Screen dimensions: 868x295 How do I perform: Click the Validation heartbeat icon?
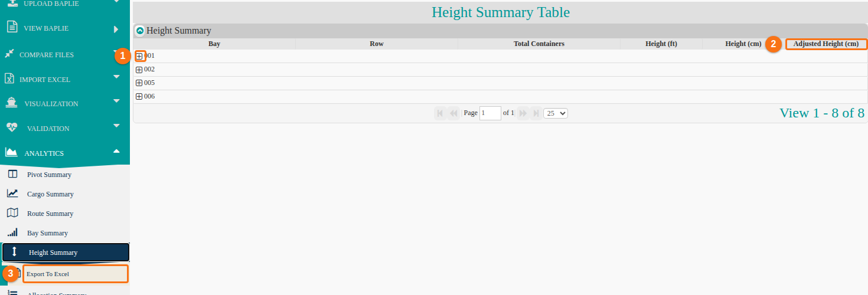12,127
